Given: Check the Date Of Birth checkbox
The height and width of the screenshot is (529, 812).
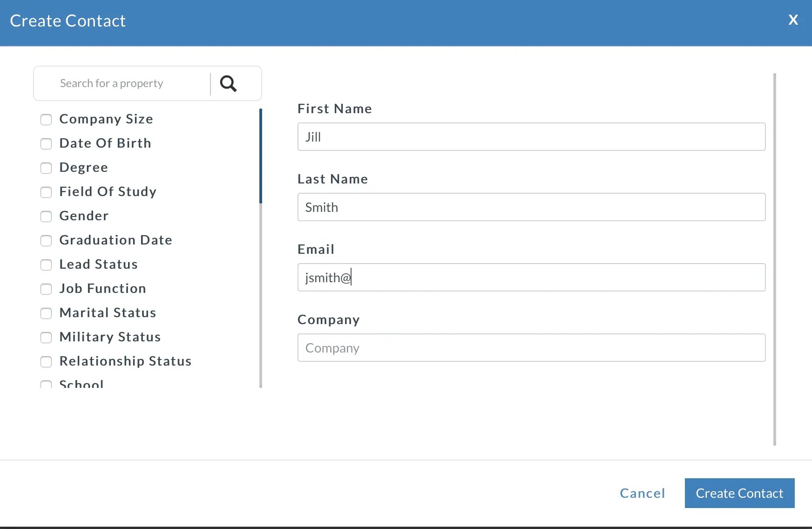Looking at the screenshot, I should pos(46,144).
